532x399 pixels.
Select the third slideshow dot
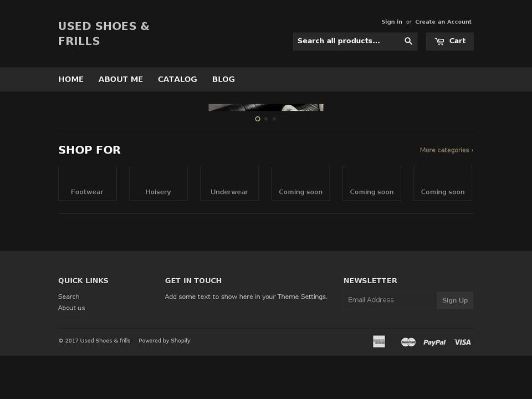coord(274,119)
